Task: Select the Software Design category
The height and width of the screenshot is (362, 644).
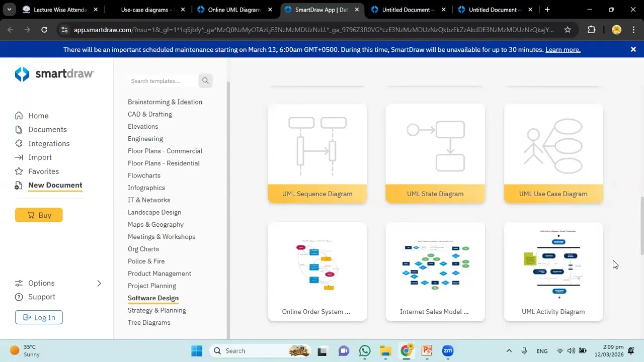Action: click(153, 298)
